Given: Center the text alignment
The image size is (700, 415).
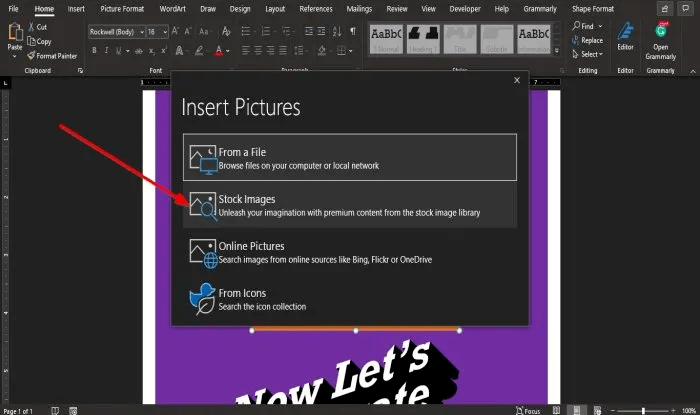Looking at the screenshot, I should click(258, 51).
